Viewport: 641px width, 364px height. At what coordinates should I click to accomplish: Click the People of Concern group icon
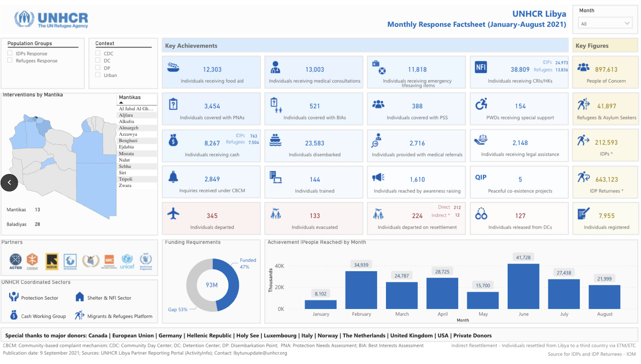click(583, 67)
